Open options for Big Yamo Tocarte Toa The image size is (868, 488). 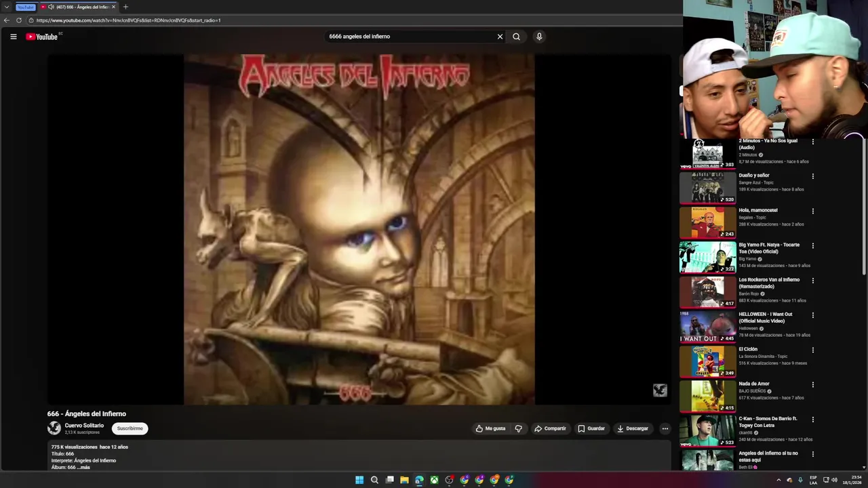pyautogui.click(x=813, y=245)
